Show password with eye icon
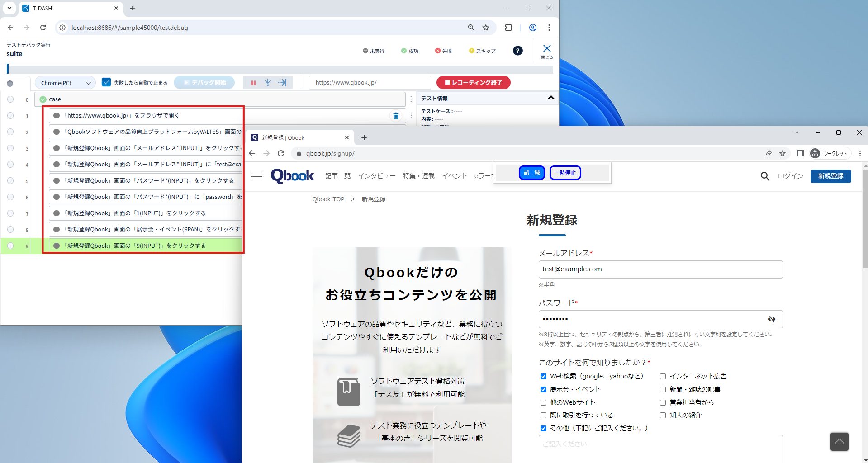 (772, 319)
